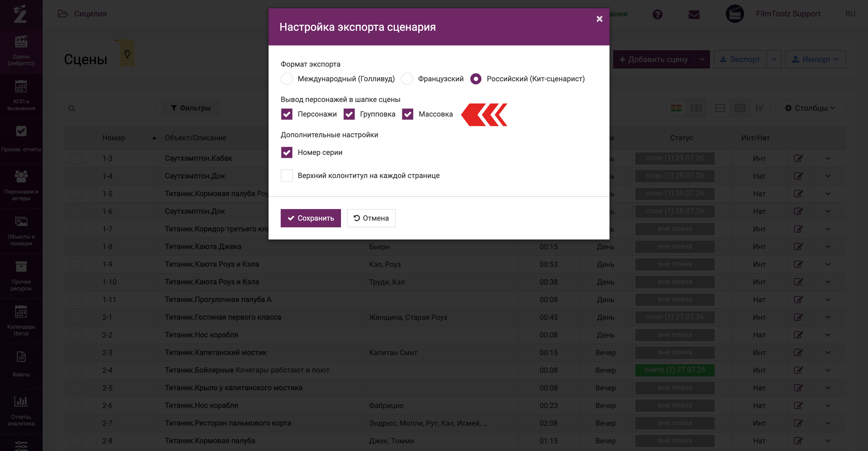The image size is (868, 451).
Task: Switch to table grid view
Action: point(696,108)
